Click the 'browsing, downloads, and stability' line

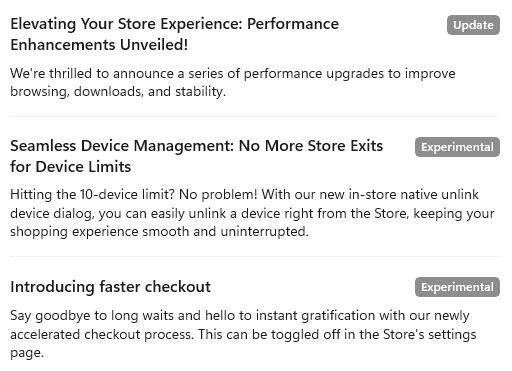click(x=118, y=92)
